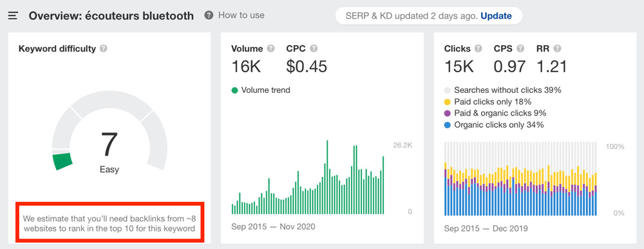Click the backlinks estimate text box
Screen dimensions: 644x249
pos(109,223)
